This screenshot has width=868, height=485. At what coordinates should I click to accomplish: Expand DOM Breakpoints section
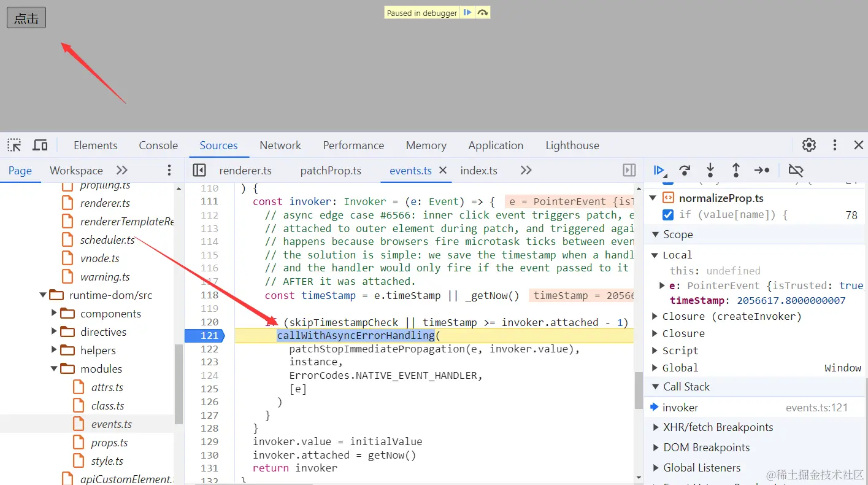point(655,448)
